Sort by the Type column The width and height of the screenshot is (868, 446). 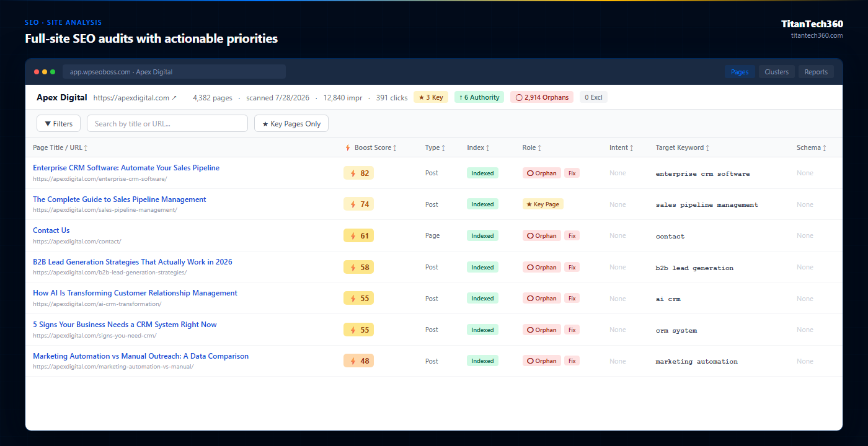(435, 147)
